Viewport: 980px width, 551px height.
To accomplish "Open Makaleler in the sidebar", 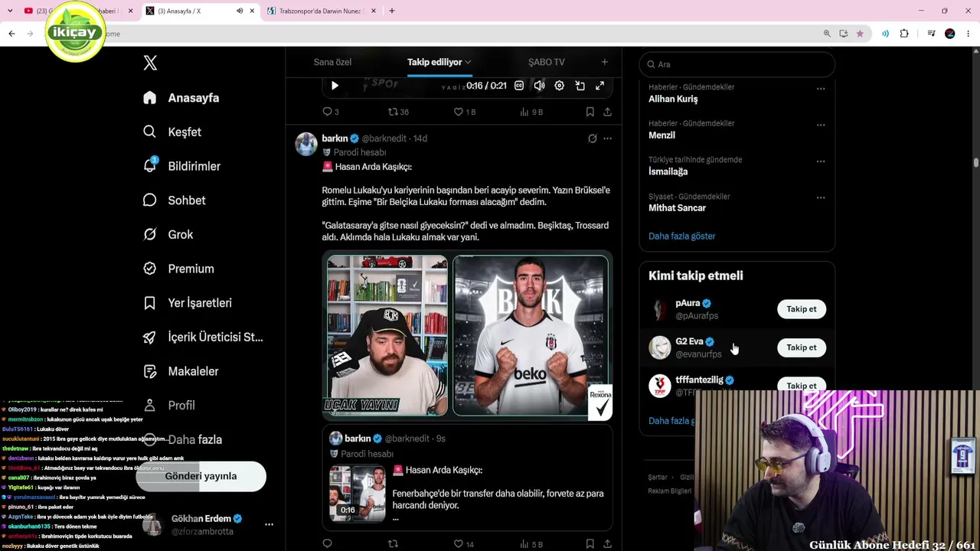I will coord(181,371).
